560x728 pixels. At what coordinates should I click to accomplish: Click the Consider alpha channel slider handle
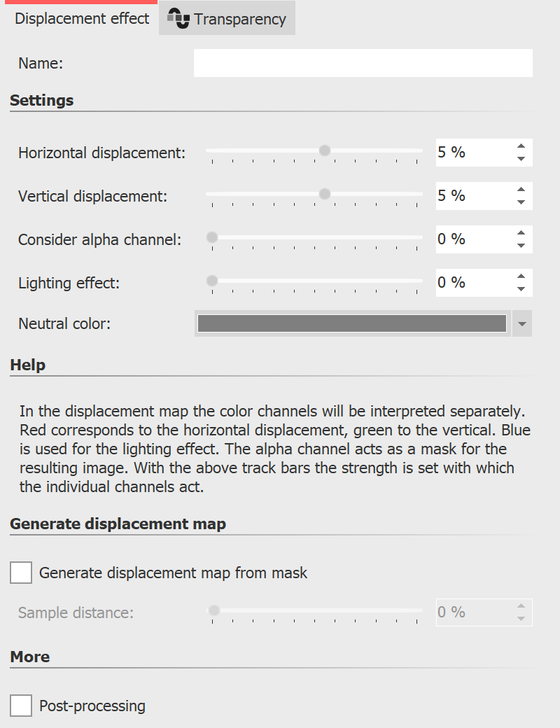tap(211, 237)
